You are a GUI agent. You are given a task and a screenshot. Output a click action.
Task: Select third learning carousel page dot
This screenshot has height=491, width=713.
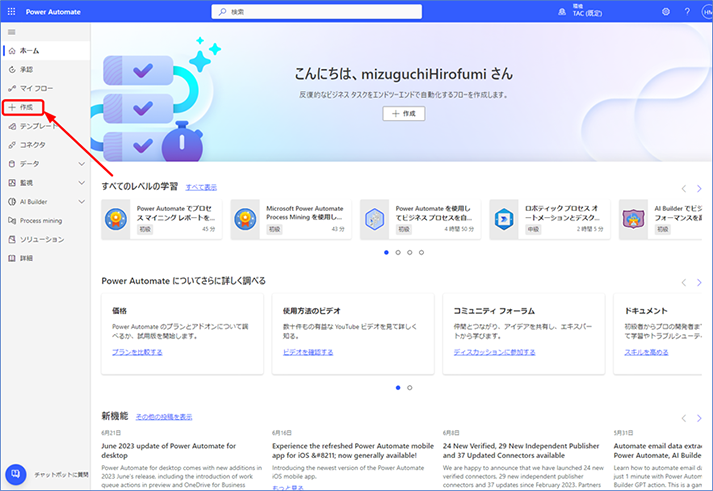point(410,252)
